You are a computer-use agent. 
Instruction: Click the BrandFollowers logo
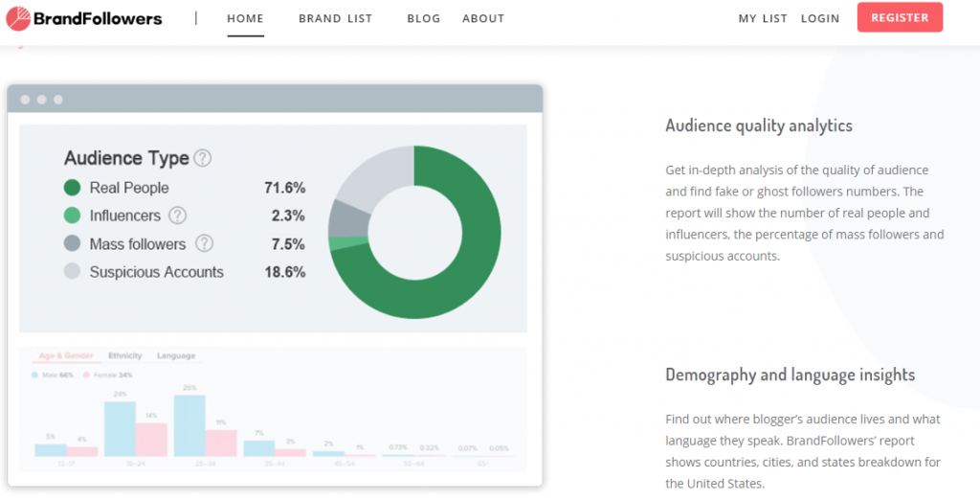coord(84,19)
